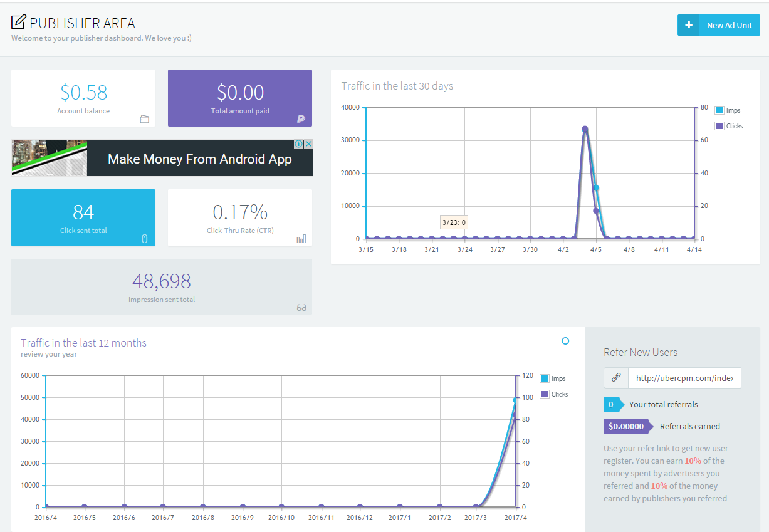Click the mouse icon in Click sent total
Screen dimensions: 769x532
(x=144, y=238)
